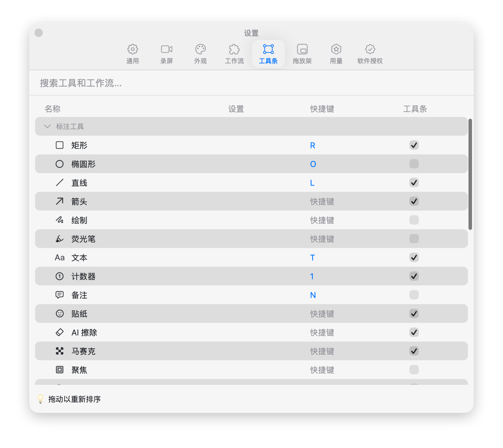Uncheck the toolbar checkbox for AI 擦除
This screenshot has width=503, height=448.
(414, 332)
